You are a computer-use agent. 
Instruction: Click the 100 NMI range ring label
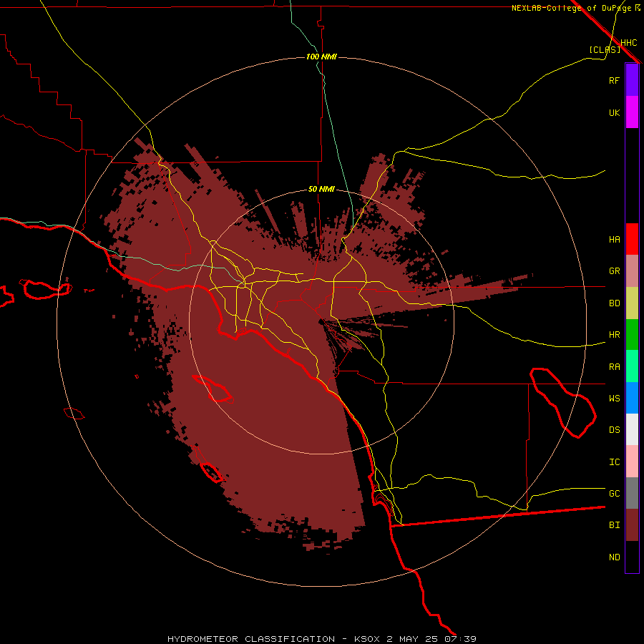click(321, 57)
